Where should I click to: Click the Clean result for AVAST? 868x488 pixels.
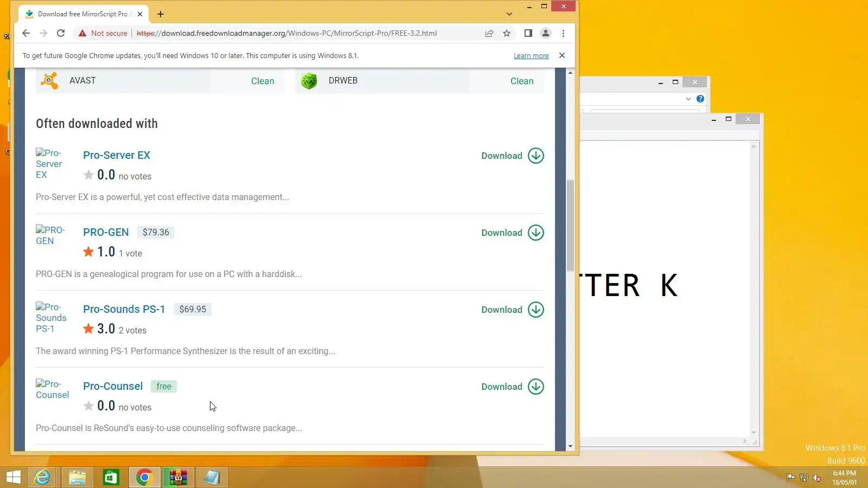pyautogui.click(x=263, y=81)
